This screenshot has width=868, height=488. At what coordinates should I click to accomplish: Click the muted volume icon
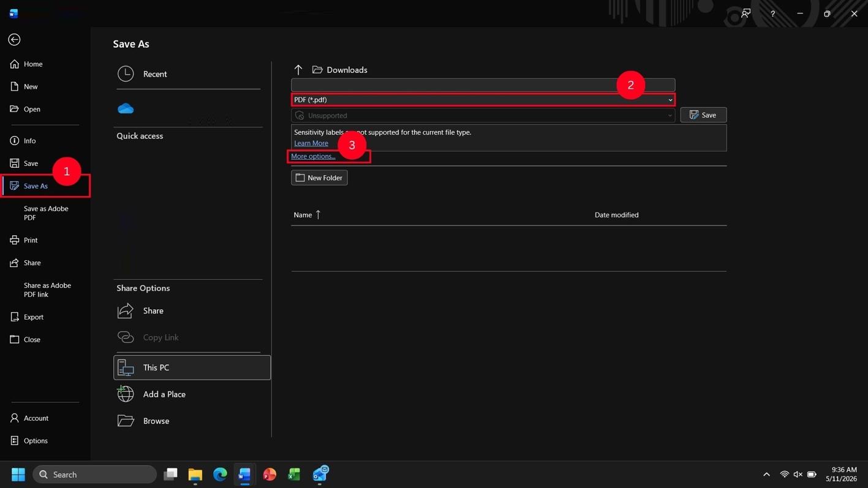(798, 475)
